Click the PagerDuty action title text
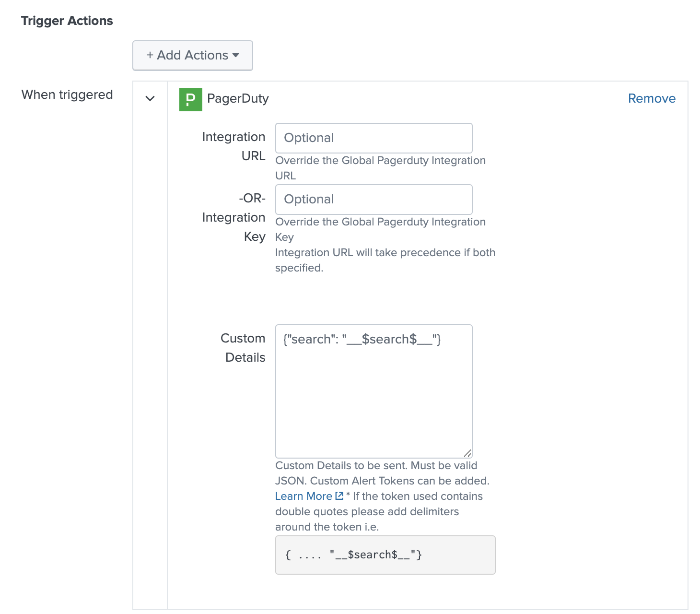The width and height of the screenshot is (700, 614). tap(238, 99)
